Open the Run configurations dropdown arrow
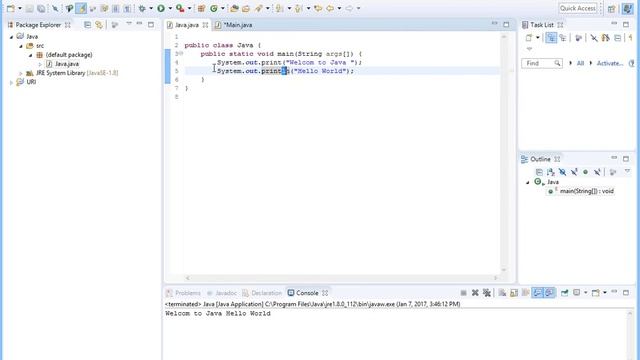This screenshot has height=360, width=640. [170, 8]
